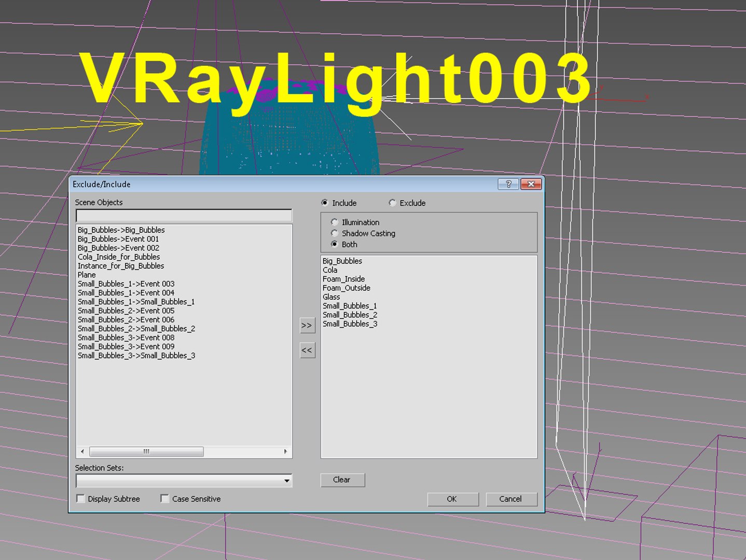Click the Cancel button
Image resolution: width=746 pixels, height=560 pixels.
pyautogui.click(x=511, y=499)
